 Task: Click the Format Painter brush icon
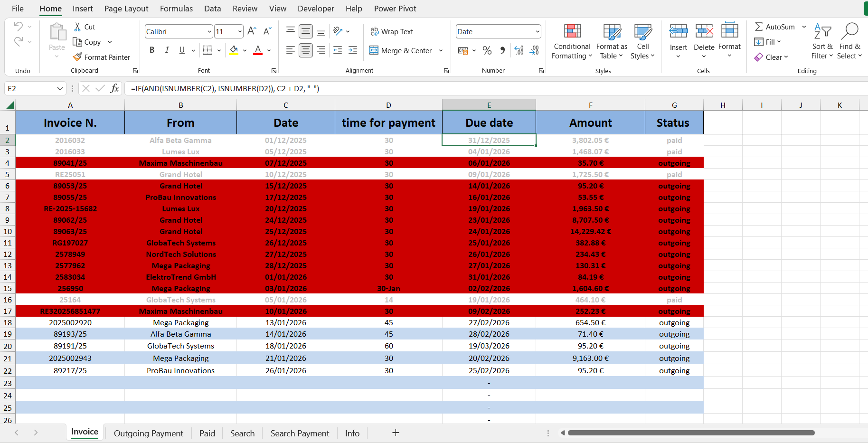click(x=77, y=57)
